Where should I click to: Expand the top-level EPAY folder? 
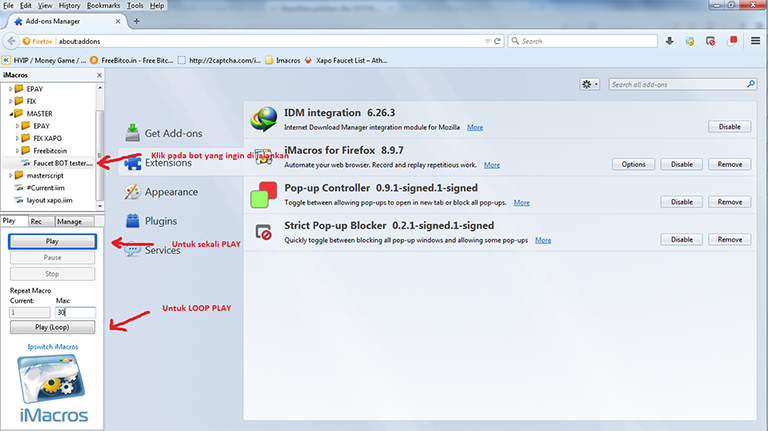[10, 89]
